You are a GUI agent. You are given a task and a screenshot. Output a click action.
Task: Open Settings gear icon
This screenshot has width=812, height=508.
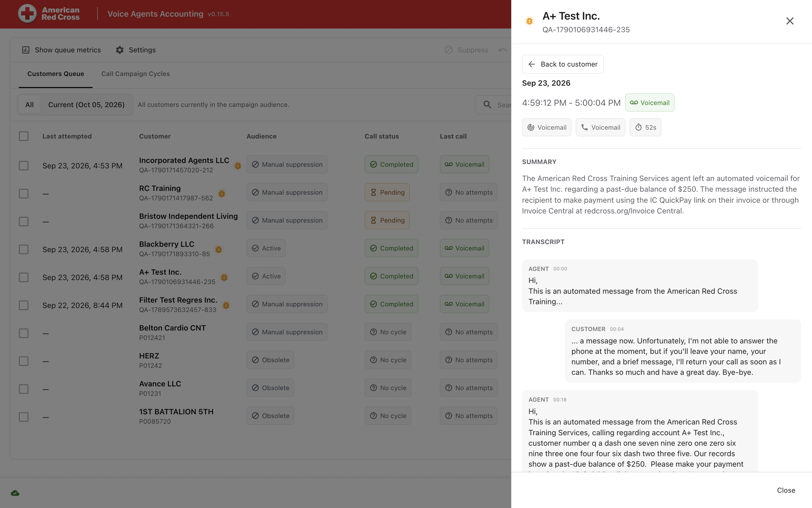pyautogui.click(x=119, y=50)
